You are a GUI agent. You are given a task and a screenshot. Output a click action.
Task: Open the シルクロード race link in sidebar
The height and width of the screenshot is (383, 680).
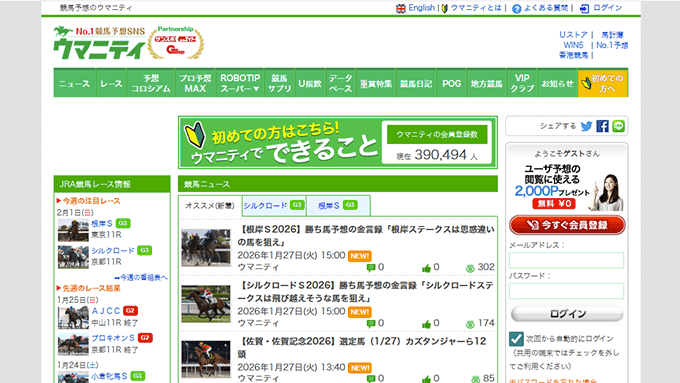point(113,251)
